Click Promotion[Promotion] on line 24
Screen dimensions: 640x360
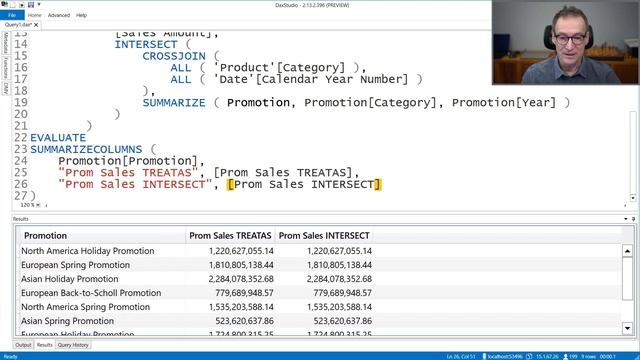click(128, 161)
